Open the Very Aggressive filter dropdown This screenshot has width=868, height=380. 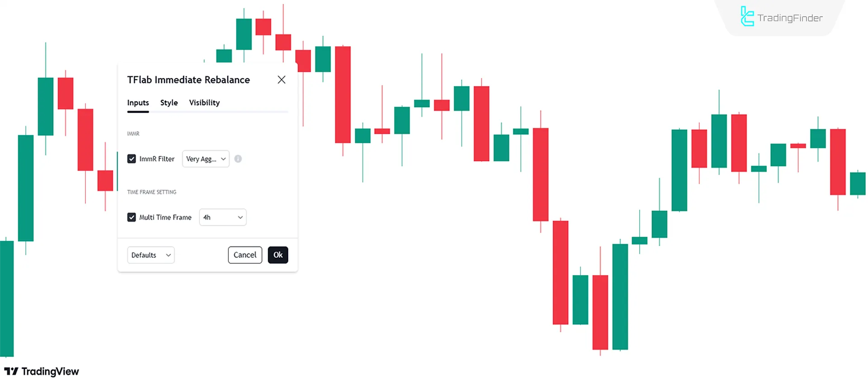pyautogui.click(x=206, y=159)
